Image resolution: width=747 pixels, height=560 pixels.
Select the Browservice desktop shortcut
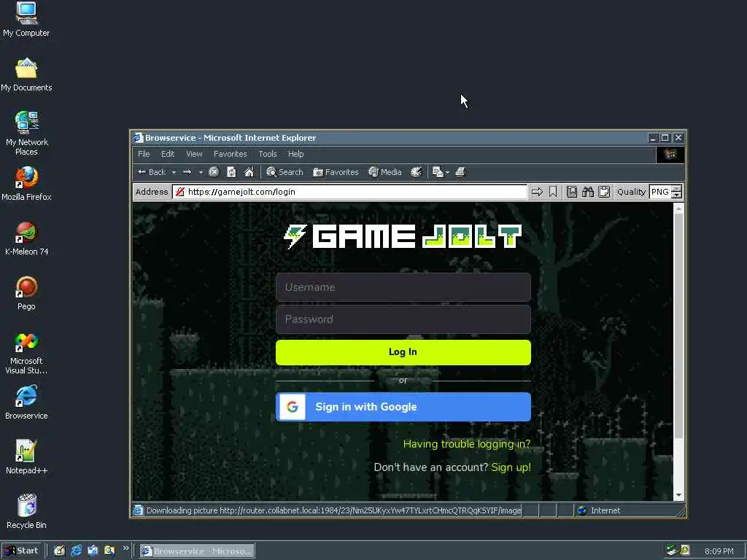[26, 402]
